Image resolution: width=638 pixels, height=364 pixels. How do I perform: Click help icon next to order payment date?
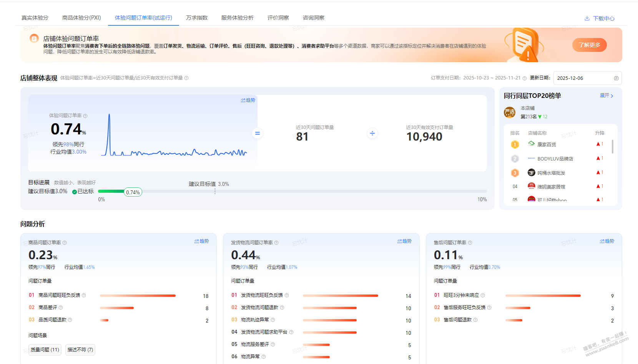[525, 78]
